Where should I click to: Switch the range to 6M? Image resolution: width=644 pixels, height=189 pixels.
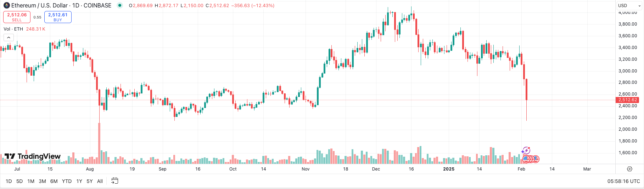click(54, 181)
